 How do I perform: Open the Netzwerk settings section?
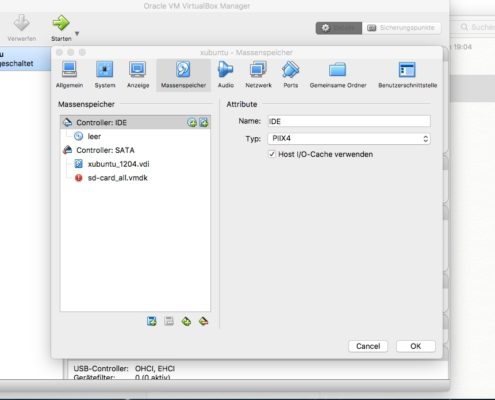tap(258, 75)
